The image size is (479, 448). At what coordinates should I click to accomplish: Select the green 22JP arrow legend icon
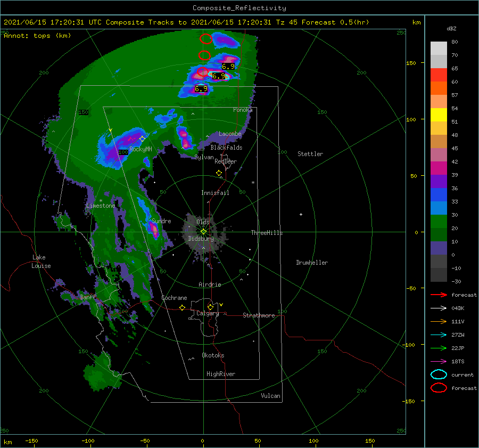(439, 348)
